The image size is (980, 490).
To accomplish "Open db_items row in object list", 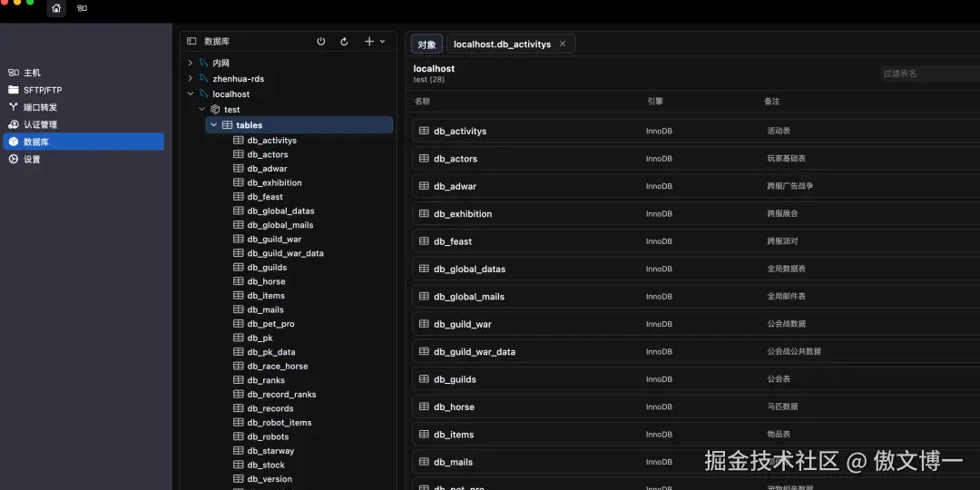I will pyautogui.click(x=696, y=435).
